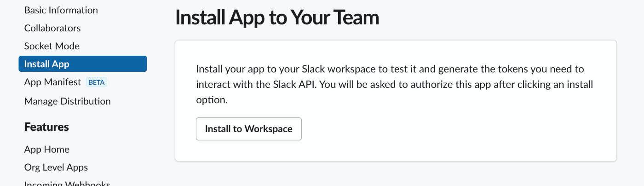The image size is (644, 186).
Task: Open the App Manifest page
Action: coord(52,82)
